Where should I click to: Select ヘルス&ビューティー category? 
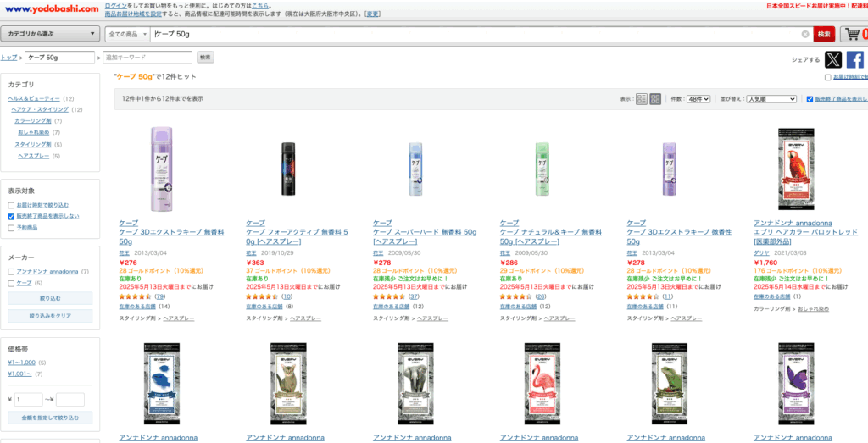click(34, 98)
